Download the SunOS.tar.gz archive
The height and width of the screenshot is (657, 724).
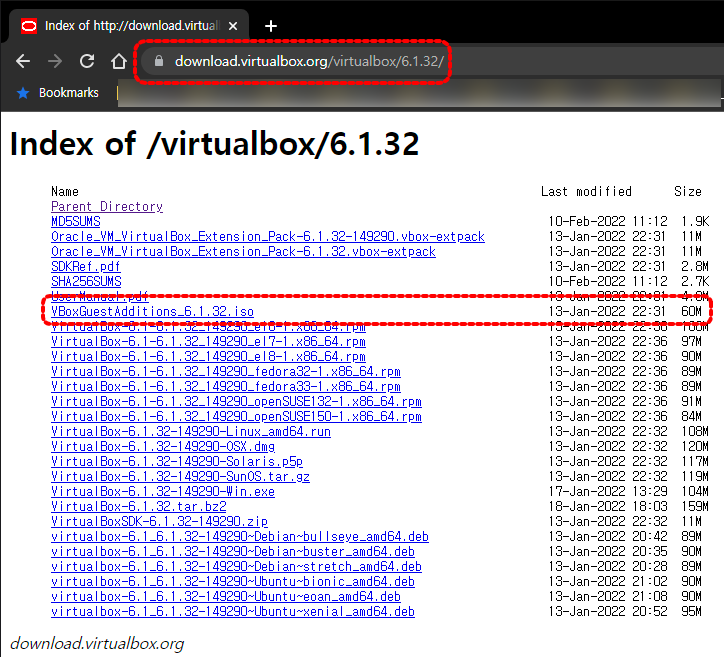pos(181,476)
